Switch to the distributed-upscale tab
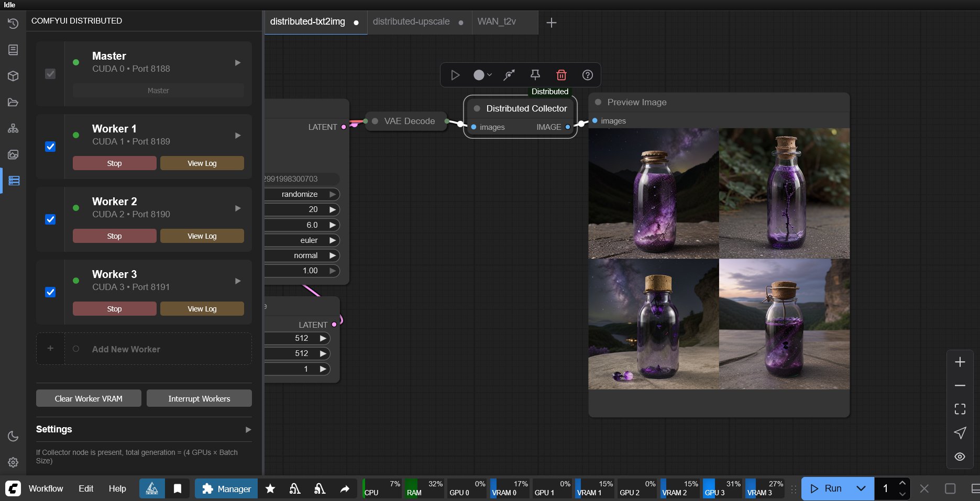 pos(411,21)
